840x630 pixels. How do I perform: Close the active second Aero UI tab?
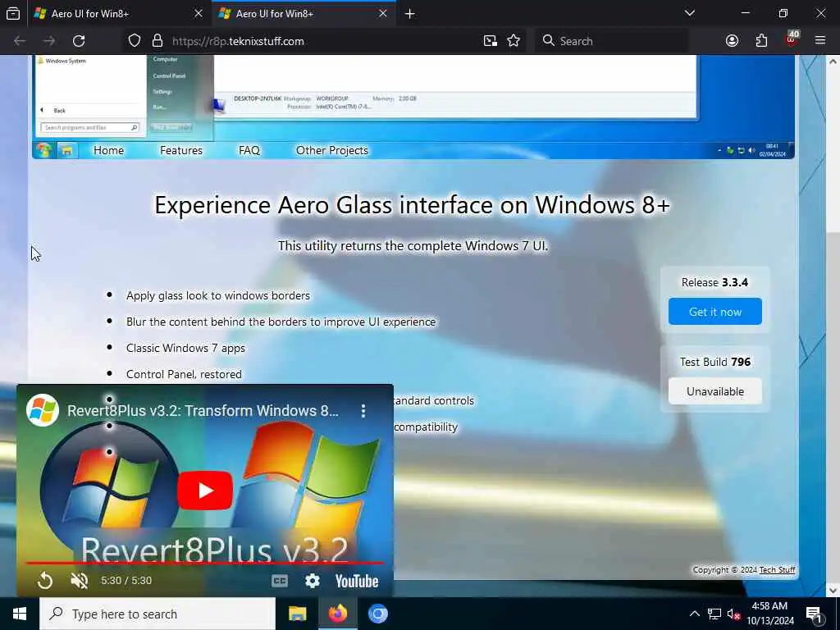click(383, 13)
